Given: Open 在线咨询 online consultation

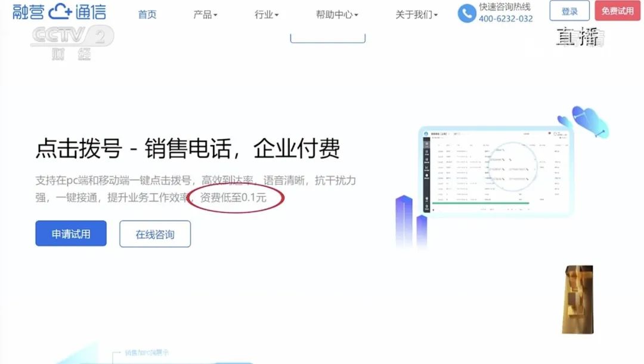Looking at the screenshot, I should pos(155,234).
